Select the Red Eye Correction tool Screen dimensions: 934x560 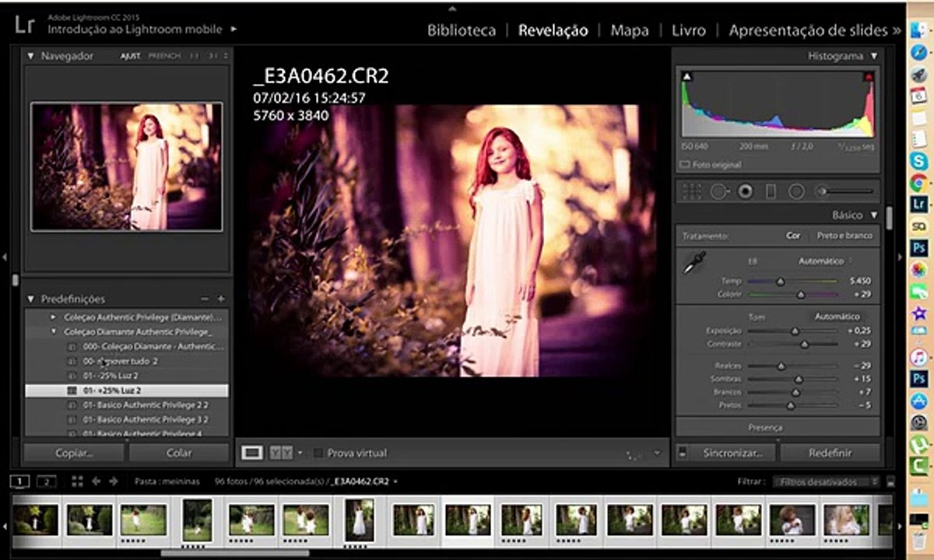click(745, 191)
